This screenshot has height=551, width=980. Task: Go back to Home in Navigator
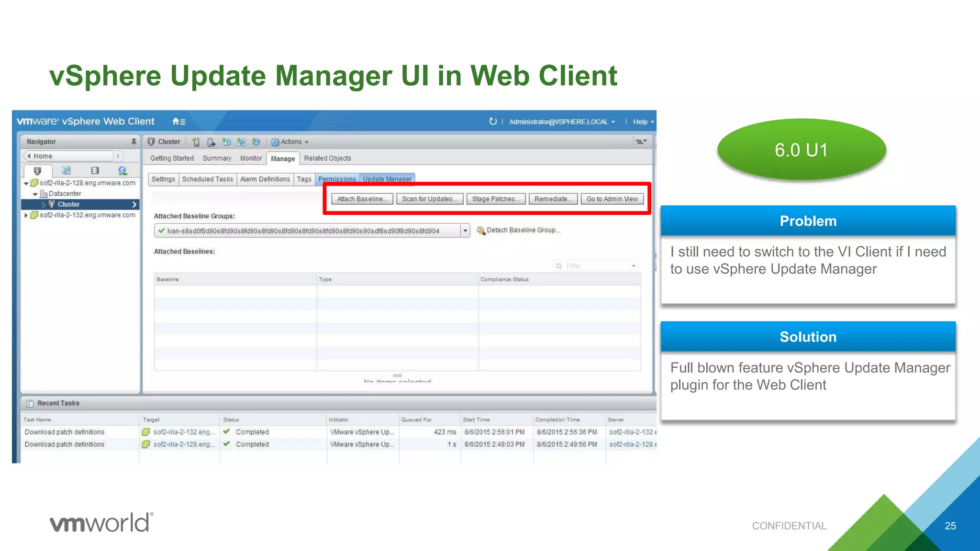tap(68, 156)
